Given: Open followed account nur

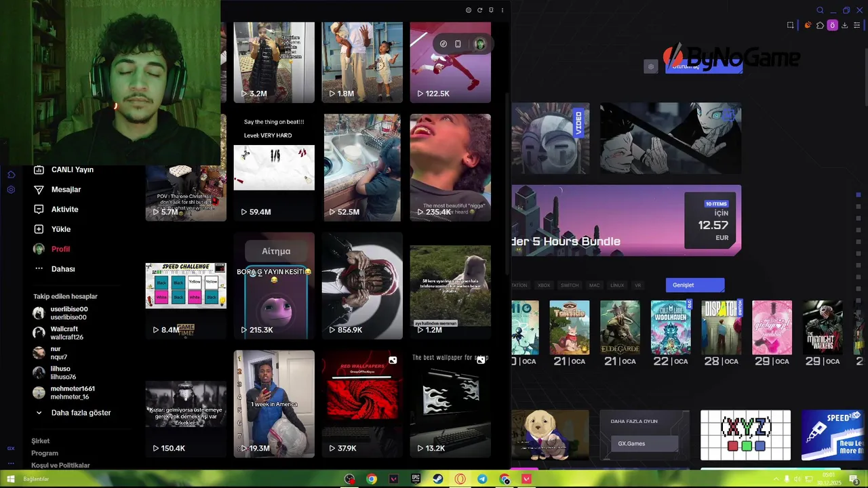Looking at the screenshot, I should point(50,353).
